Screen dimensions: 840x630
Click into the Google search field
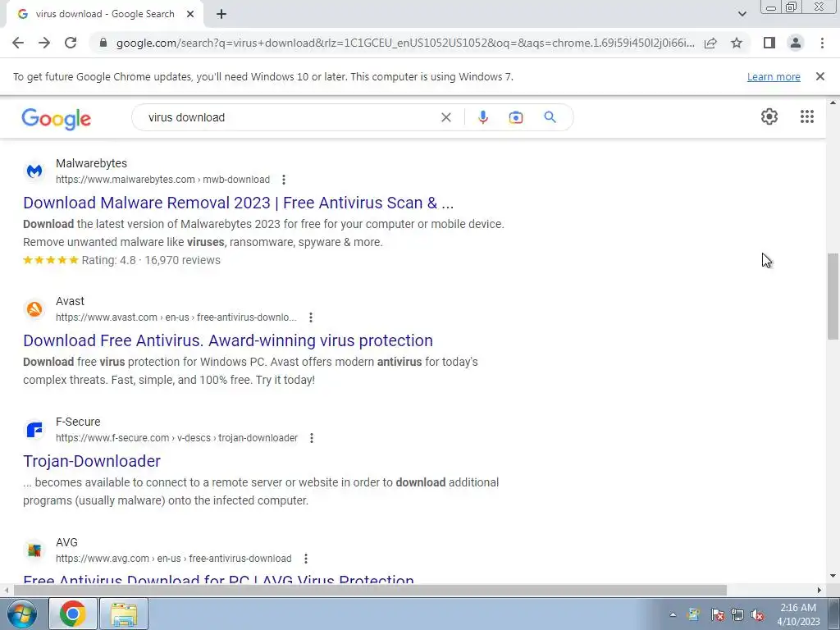pos(290,117)
